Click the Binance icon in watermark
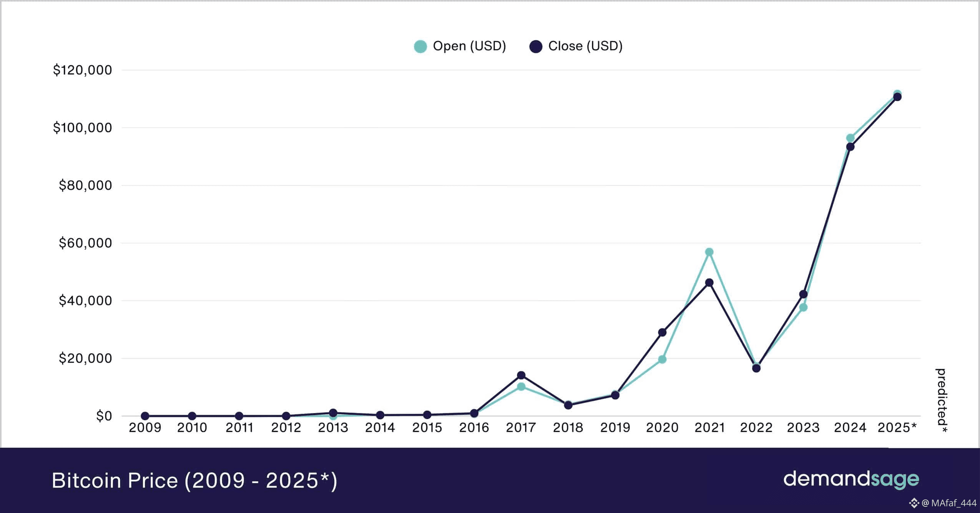 click(914, 503)
